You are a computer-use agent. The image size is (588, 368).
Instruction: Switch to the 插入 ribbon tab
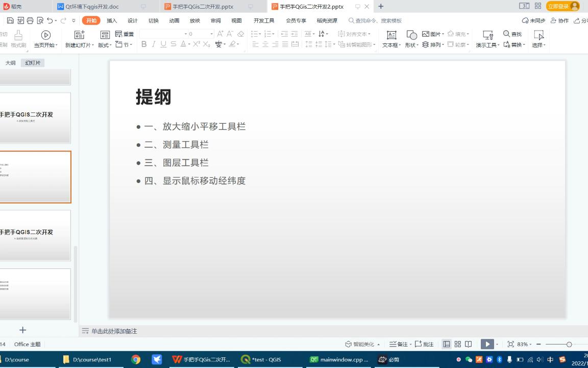pos(112,20)
